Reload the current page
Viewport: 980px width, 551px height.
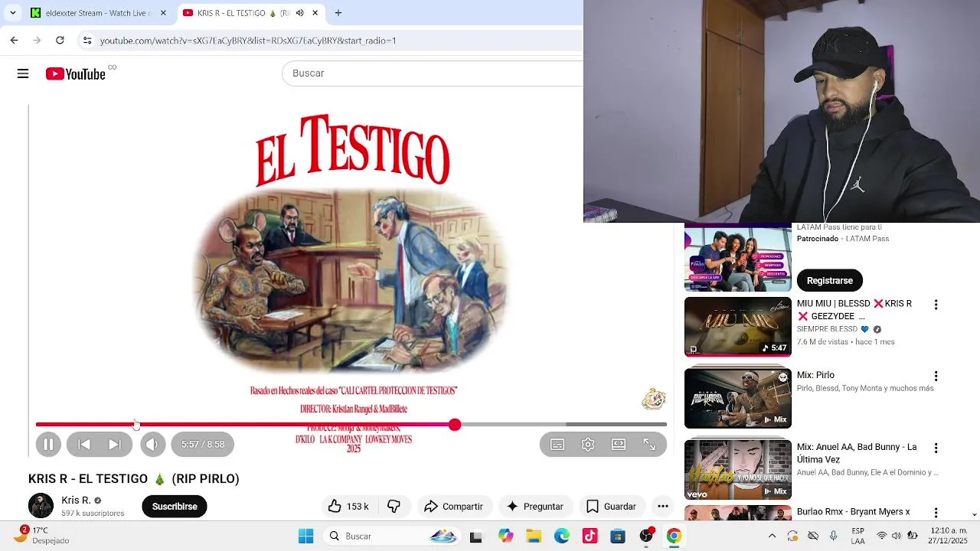point(60,41)
